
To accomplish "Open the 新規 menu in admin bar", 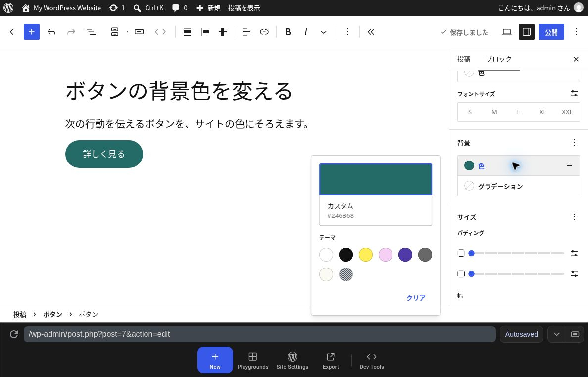I will [208, 8].
